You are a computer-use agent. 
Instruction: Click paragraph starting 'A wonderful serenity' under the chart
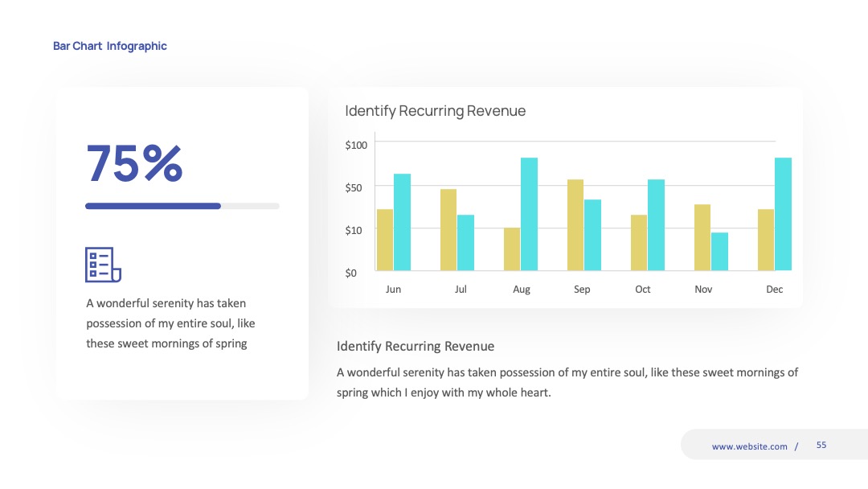567,383
